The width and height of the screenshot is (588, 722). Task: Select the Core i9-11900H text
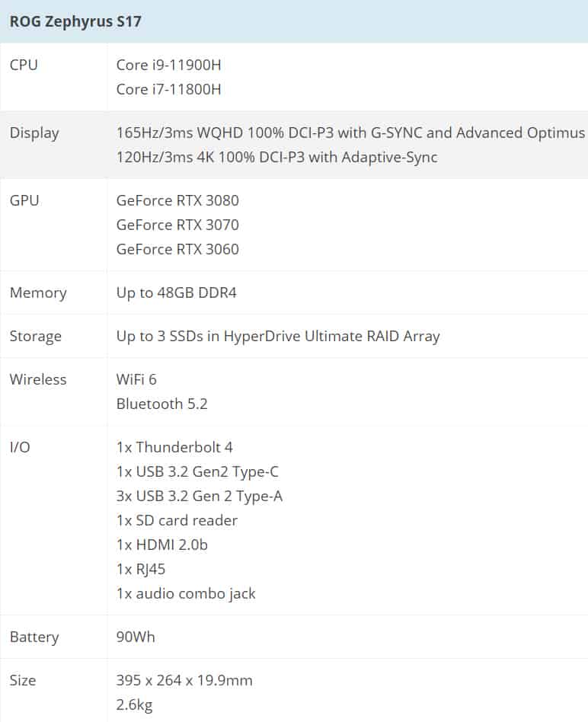(168, 65)
